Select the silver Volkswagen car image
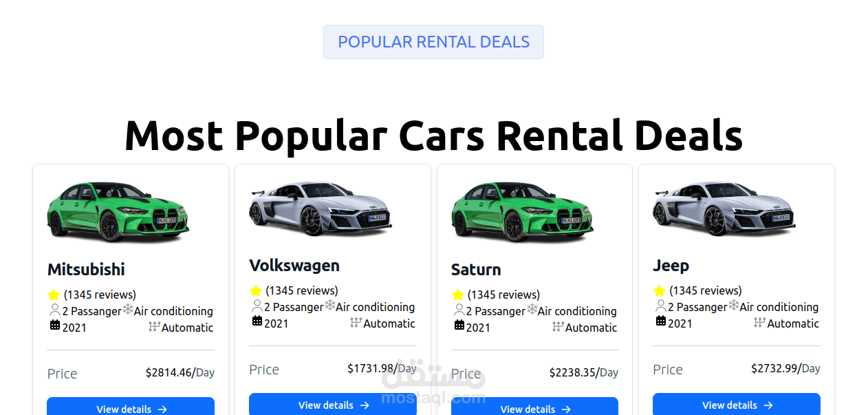The image size is (868, 415). (320, 207)
